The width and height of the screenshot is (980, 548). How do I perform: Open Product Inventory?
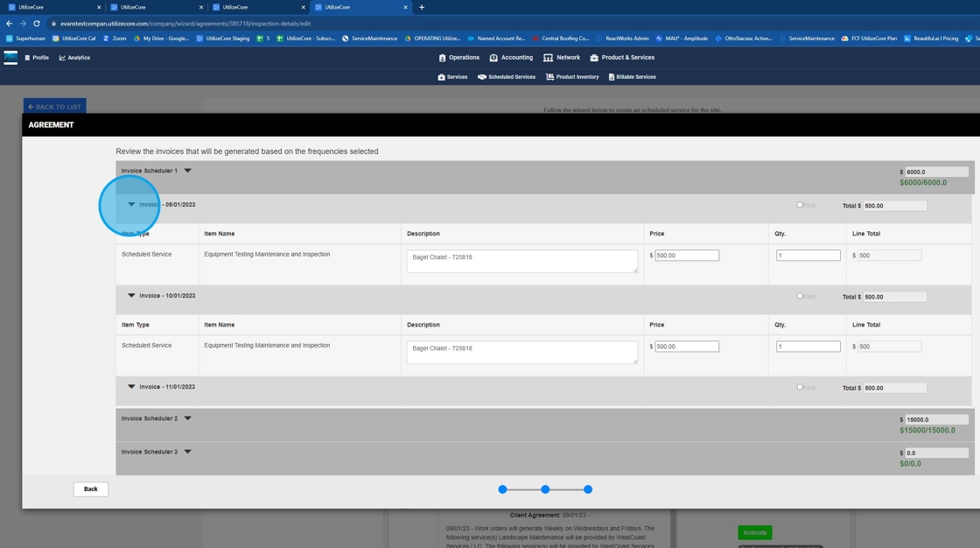pos(572,77)
